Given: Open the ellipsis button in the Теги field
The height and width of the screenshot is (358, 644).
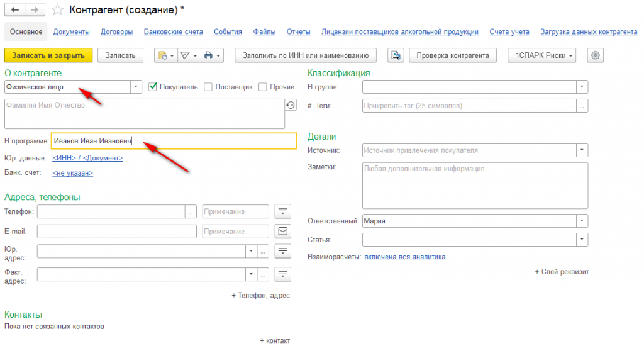Looking at the screenshot, I should click(582, 106).
